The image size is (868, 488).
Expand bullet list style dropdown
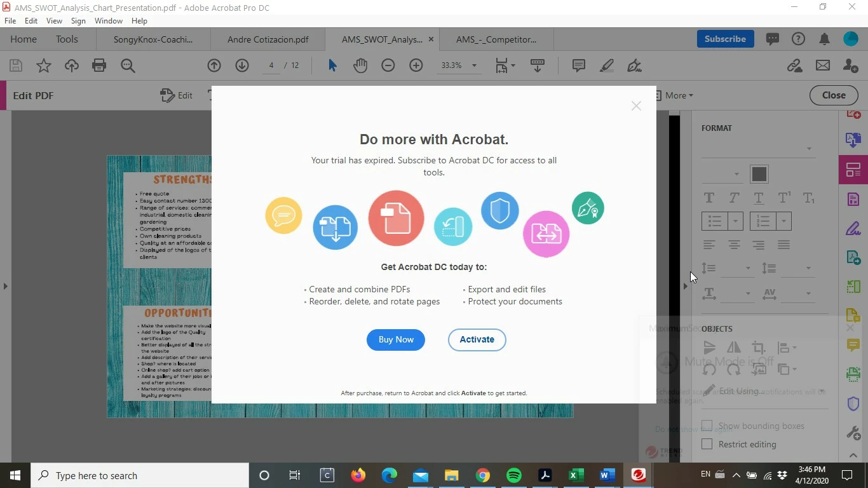tap(735, 221)
